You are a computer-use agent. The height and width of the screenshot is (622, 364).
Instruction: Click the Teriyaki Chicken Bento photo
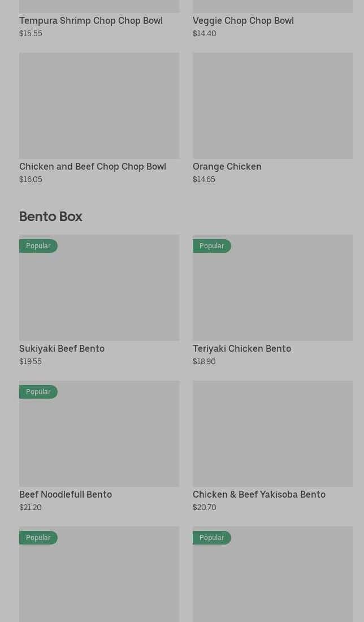point(272,294)
